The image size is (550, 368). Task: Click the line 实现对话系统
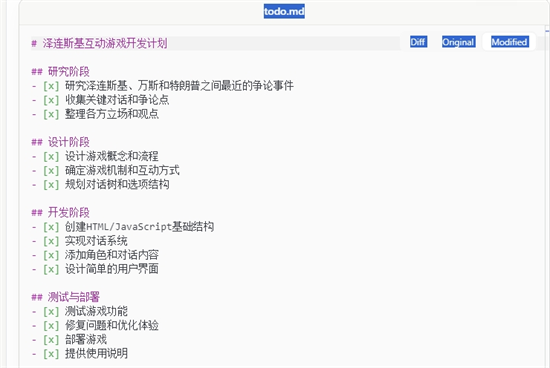click(x=96, y=241)
